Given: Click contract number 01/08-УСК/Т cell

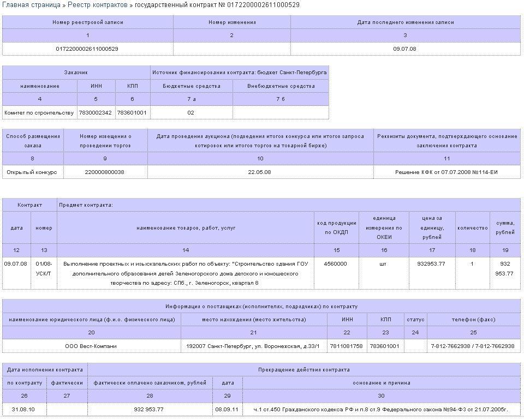Looking at the screenshot, I should (x=44, y=268).
